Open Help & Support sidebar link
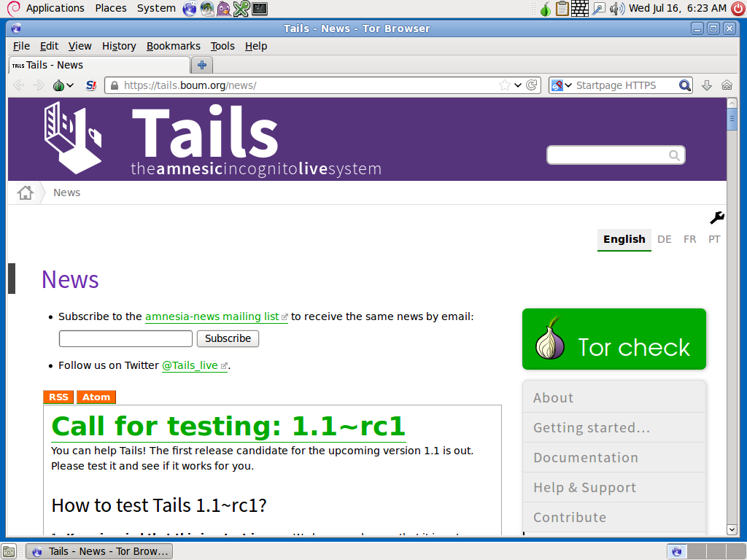The image size is (747, 560). click(x=614, y=488)
